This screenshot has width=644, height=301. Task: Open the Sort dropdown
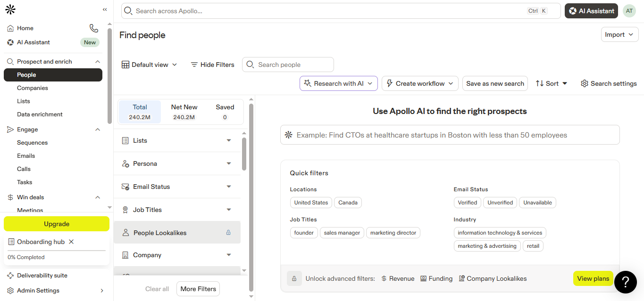552,83
